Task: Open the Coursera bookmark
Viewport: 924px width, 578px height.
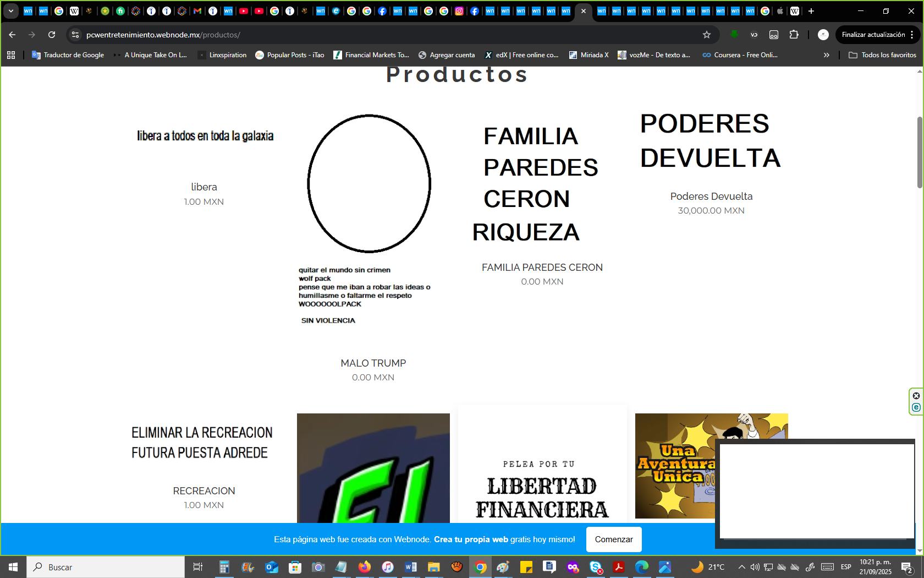Action: coord(740,55)
